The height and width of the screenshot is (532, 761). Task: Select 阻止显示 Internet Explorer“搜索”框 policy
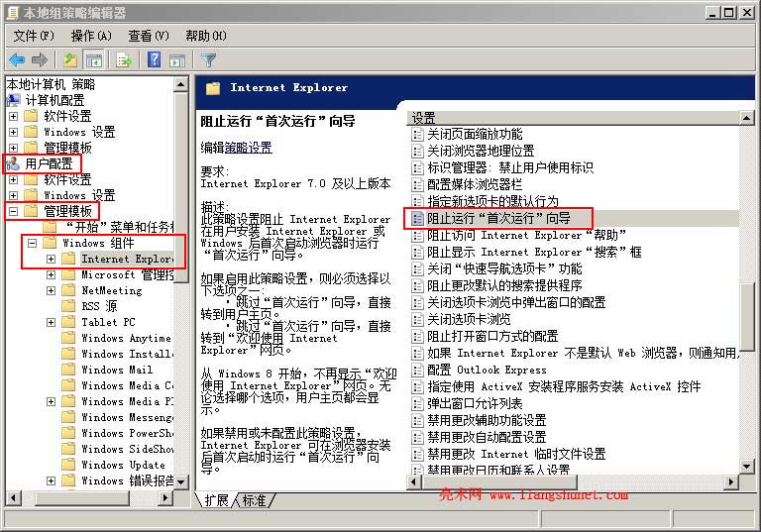point(534,253)
